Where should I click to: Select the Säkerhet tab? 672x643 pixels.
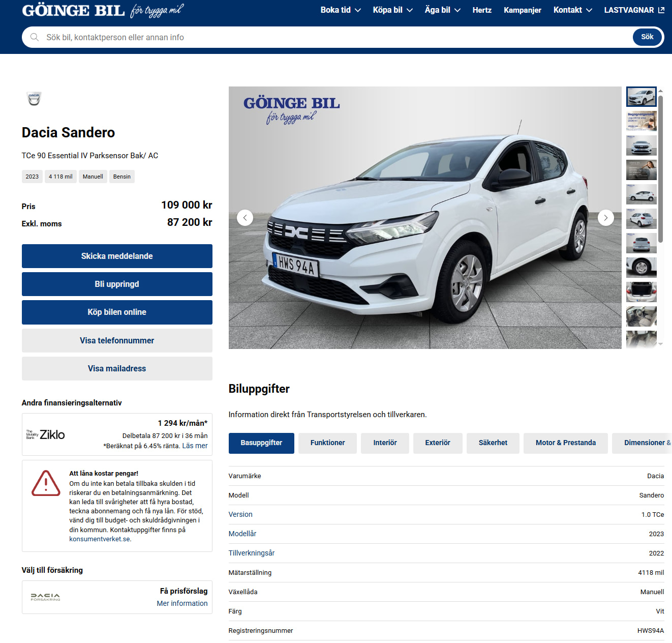[x=493, y=443]
